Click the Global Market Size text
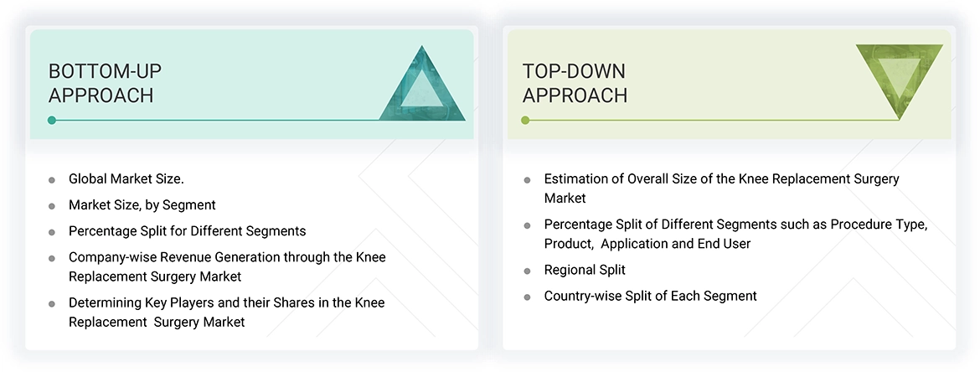Image resolution: width=980 pixels, height=372 pixels. click(x=126, y=178)
